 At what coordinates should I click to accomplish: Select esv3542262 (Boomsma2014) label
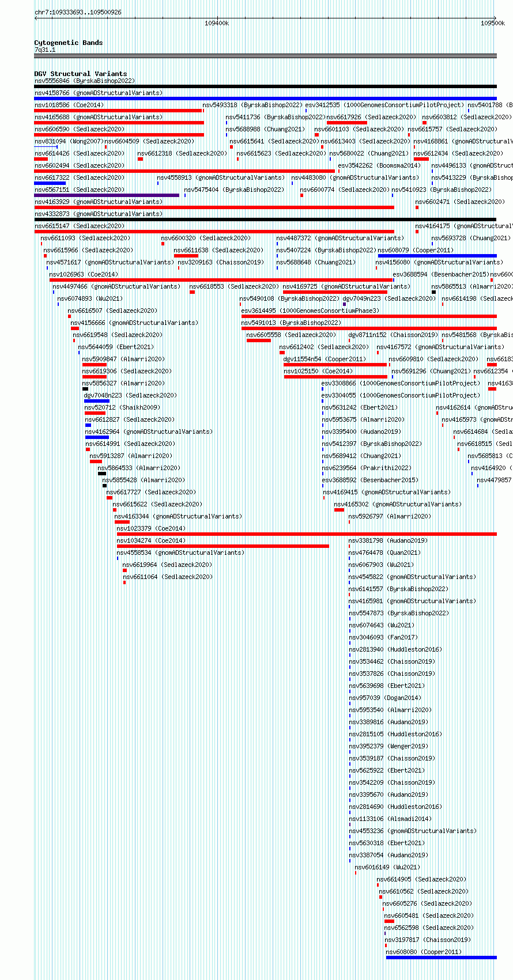click(379, 166)
